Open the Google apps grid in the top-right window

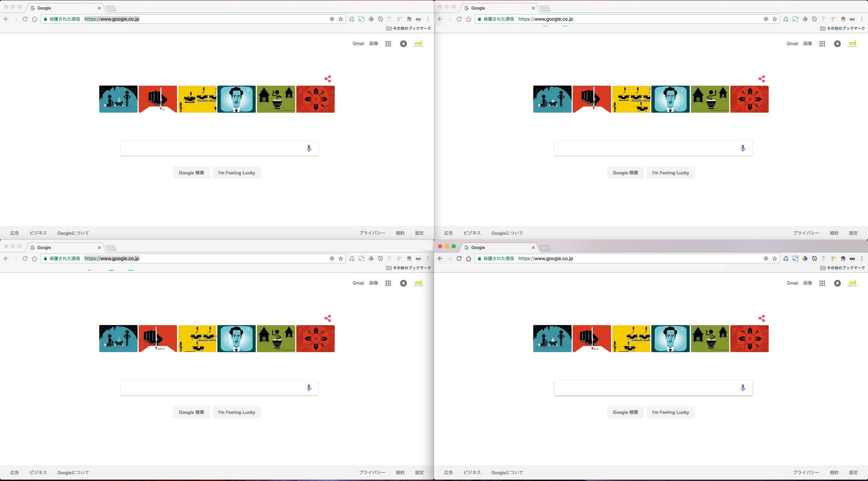point(822,44)
